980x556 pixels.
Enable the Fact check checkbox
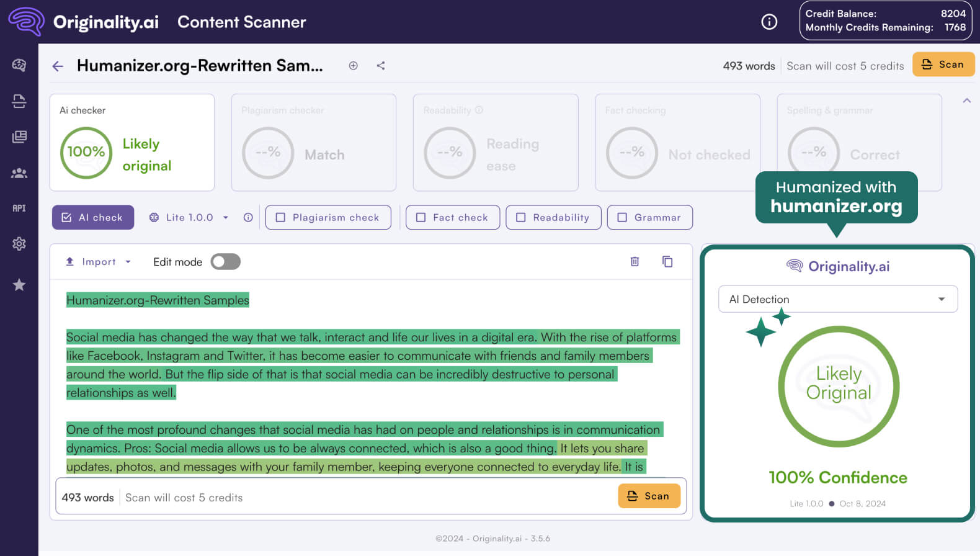(421, 218)
